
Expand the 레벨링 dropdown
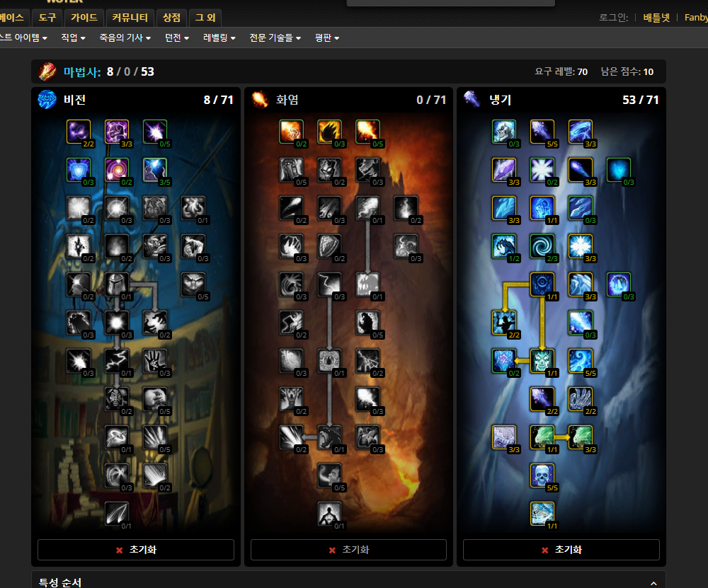(x=219, y=38)
